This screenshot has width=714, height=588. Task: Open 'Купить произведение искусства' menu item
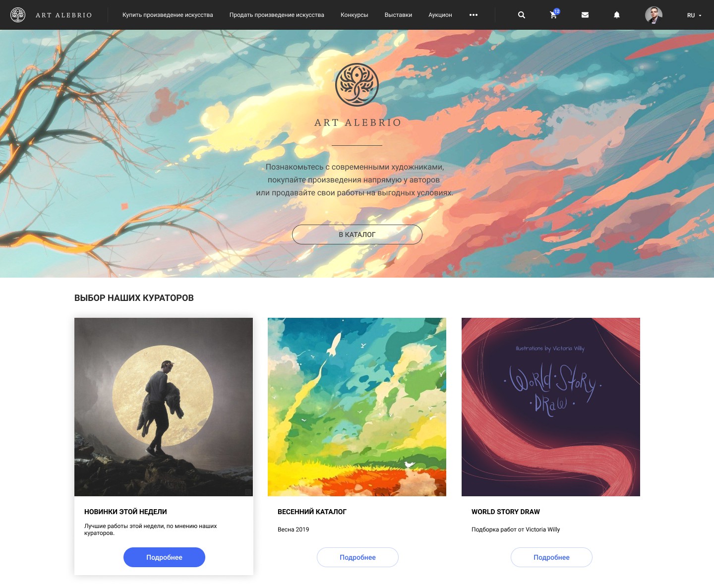click(x=168, y=15)
